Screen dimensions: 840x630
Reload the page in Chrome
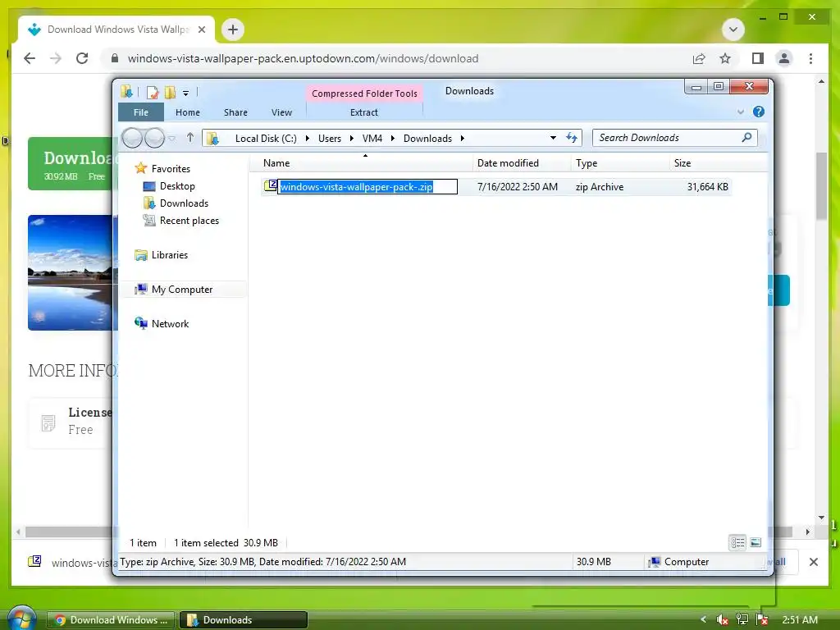82,58
